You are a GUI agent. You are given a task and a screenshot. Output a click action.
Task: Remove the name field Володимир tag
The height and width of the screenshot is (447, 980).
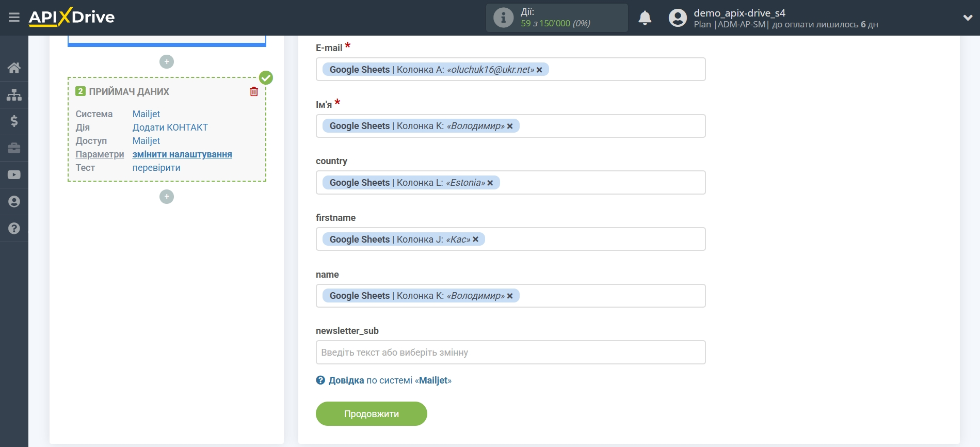tap(510, 296)
